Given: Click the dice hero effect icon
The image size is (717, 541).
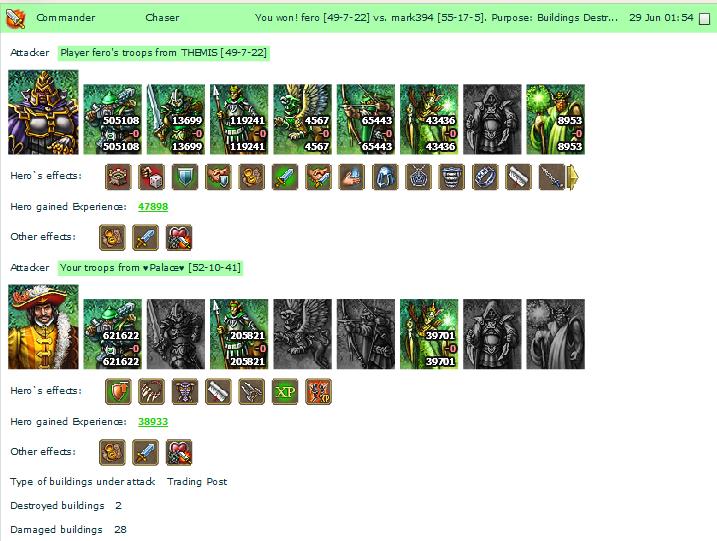Looking at the screenshot, I should pos(152,177).
